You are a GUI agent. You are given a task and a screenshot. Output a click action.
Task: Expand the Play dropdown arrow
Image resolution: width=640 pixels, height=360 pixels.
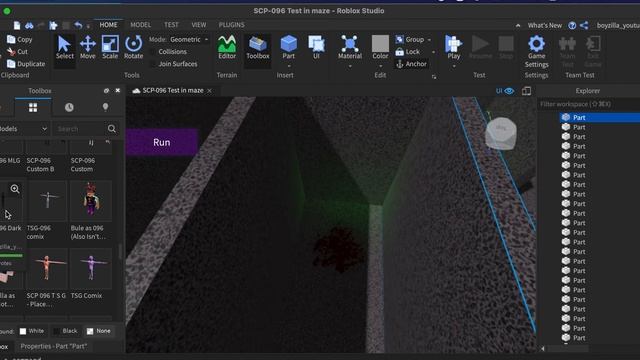[453, 66]
